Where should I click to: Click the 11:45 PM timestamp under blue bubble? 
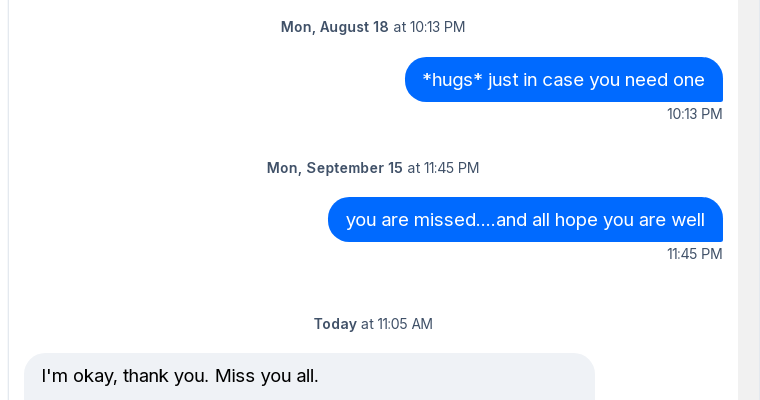[694, 254]
